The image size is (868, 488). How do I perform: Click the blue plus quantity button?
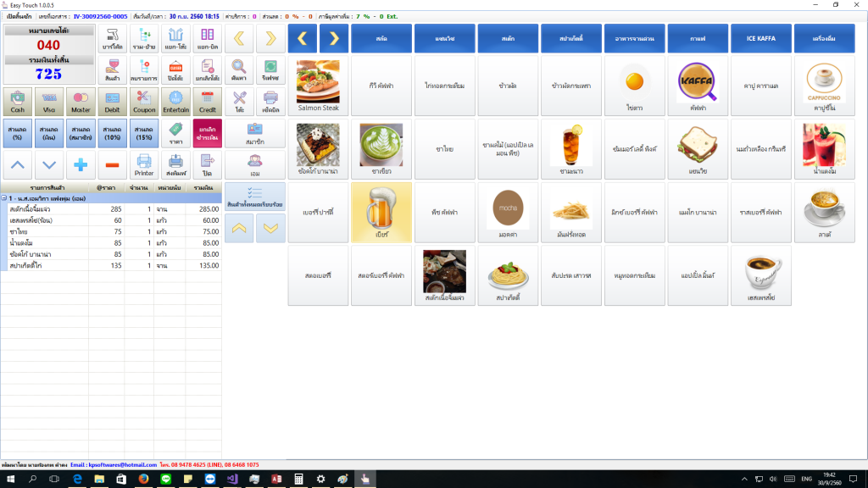tap(81, 165)
